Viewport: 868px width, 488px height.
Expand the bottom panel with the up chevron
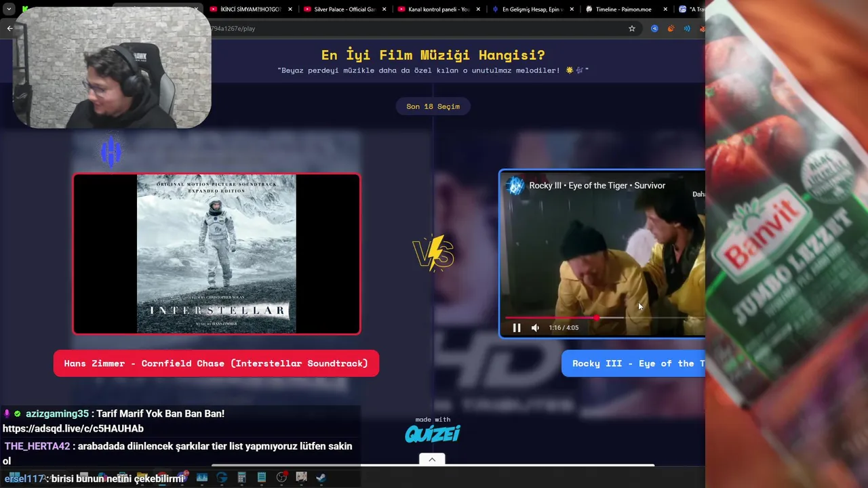(432, 460)
